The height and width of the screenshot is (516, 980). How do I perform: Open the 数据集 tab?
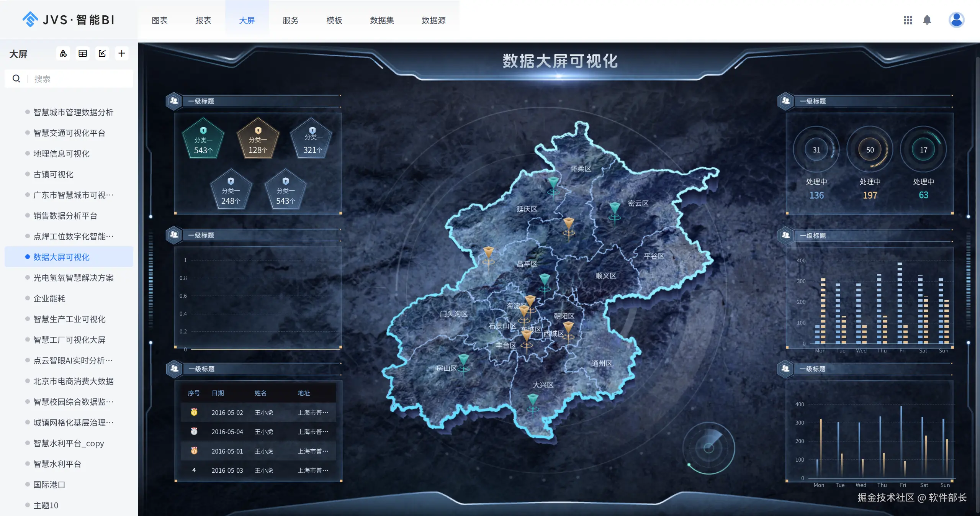pos(382,20)
